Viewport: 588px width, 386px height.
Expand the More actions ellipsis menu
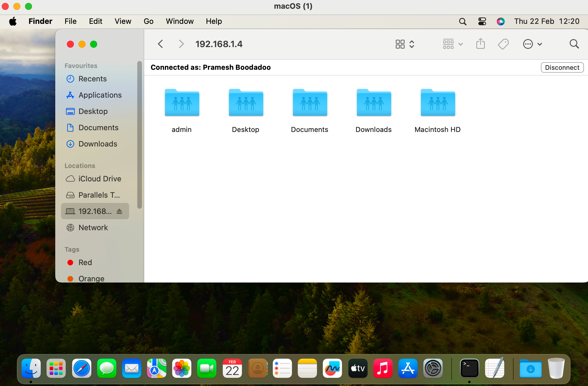coord(532,44)
